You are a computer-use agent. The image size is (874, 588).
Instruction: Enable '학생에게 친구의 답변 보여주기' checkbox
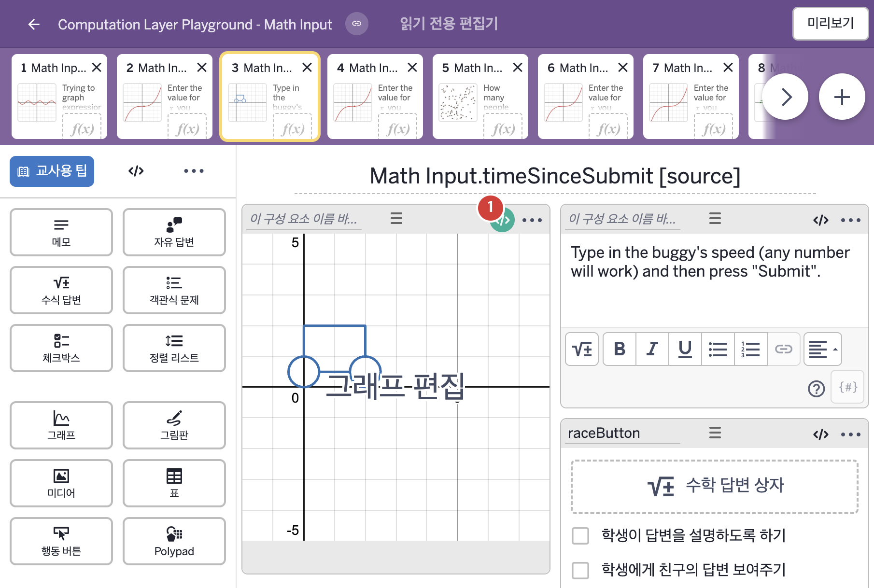click(580, 570)
